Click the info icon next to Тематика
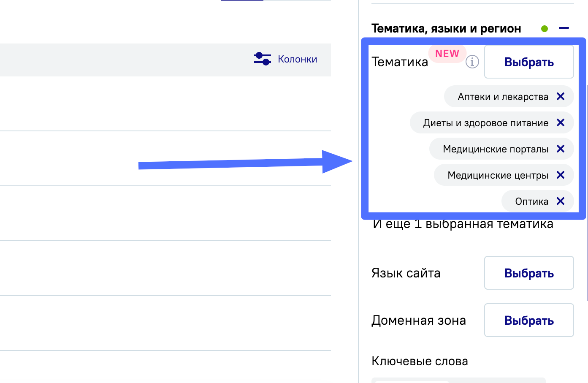The height and width of the screenshot is (383, 588). click(472, 62)
